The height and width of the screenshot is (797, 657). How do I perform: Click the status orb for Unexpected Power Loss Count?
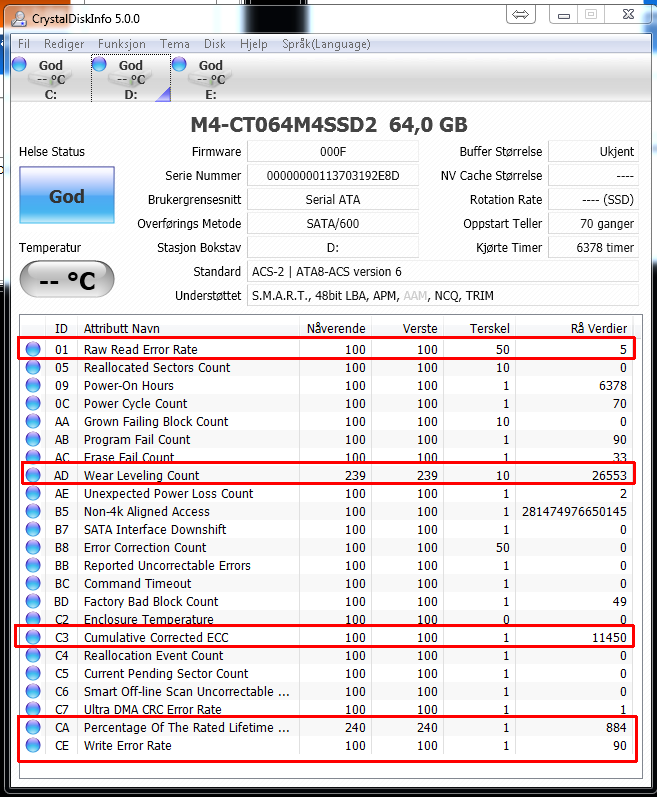pos(33,493)
